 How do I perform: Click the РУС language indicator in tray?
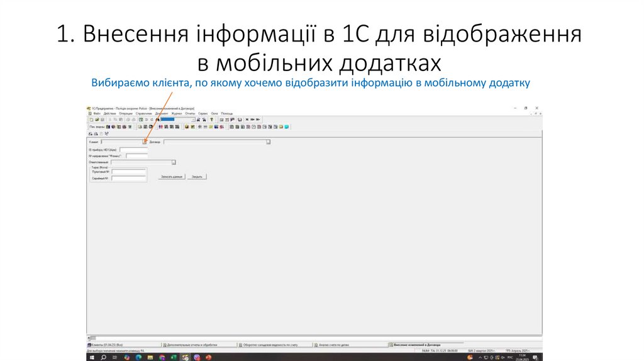tap(509, 358)
